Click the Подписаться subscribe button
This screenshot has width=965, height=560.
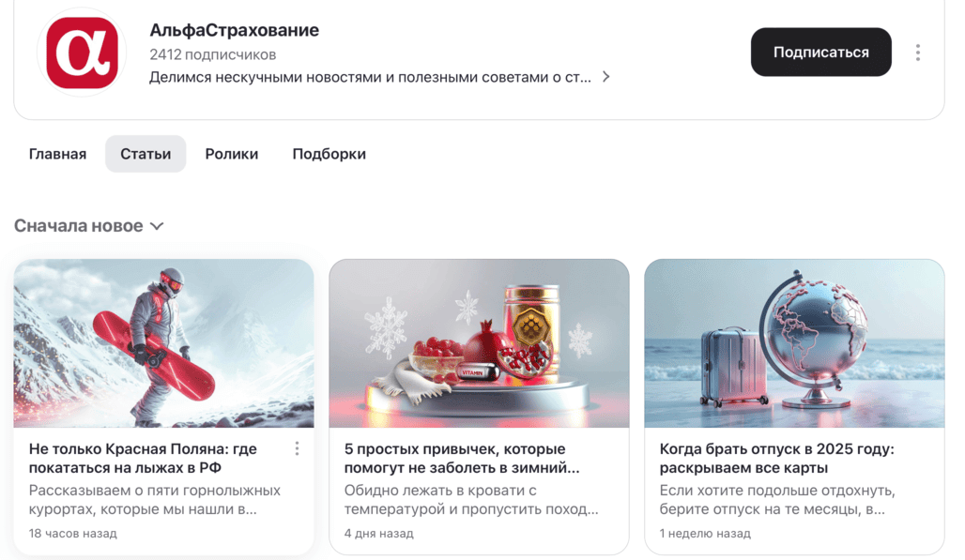(821, 53)
